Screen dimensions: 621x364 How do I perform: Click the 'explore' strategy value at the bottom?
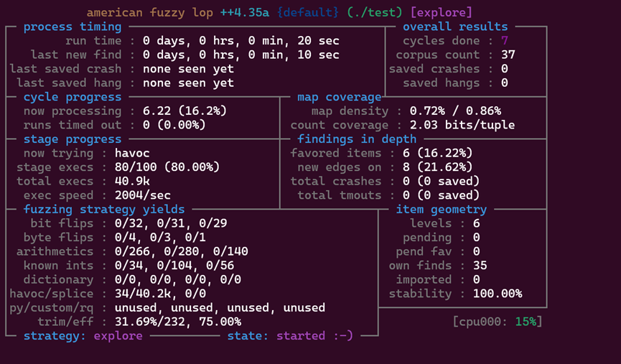(x=118, y=336)
